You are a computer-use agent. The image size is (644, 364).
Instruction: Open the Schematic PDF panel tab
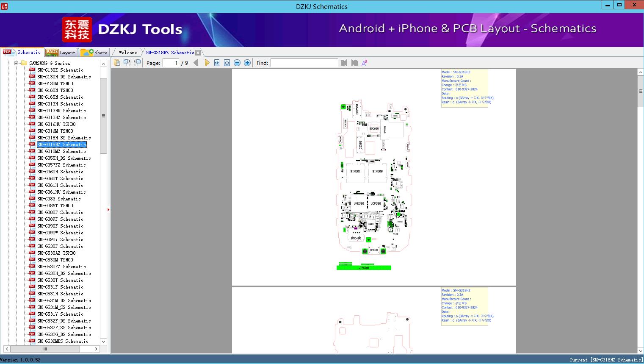coord(22,52)
